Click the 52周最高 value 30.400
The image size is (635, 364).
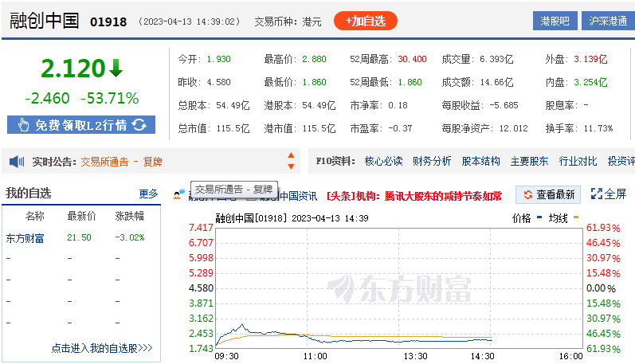point(412,59)
